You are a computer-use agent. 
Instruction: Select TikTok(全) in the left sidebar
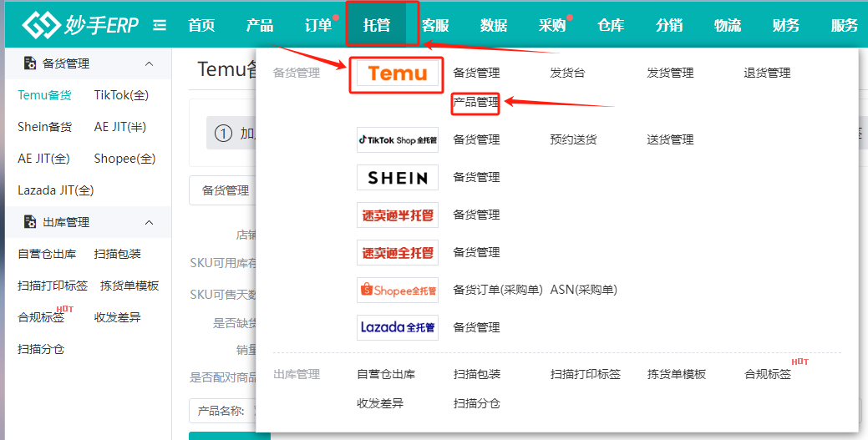pos(121,95)
